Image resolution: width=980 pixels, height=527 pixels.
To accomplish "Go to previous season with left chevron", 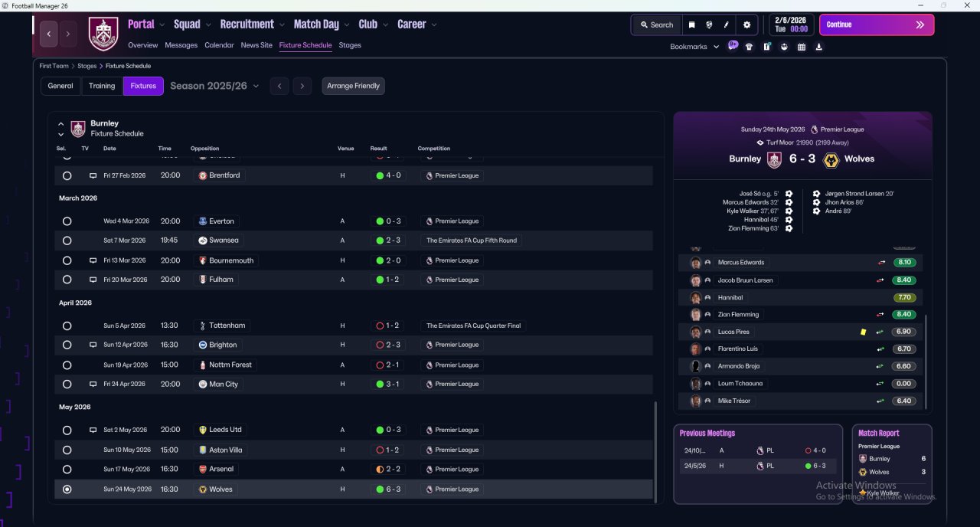I will pos(279,86).
